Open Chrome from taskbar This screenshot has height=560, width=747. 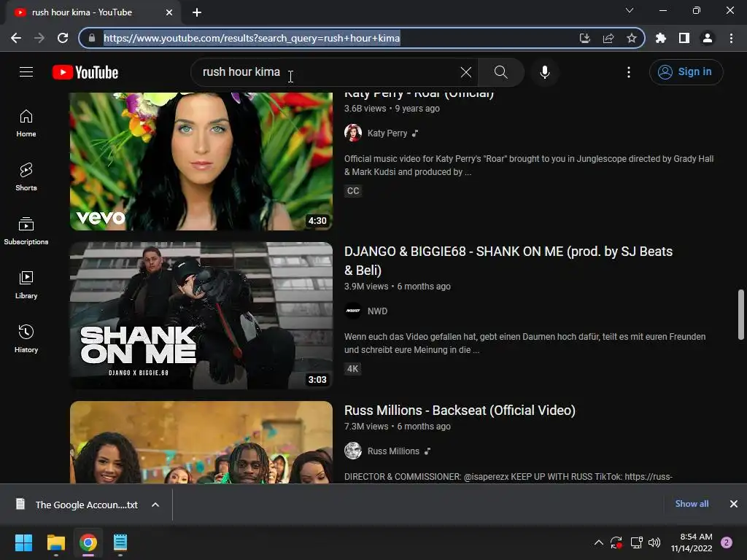(x=88, y=542)
